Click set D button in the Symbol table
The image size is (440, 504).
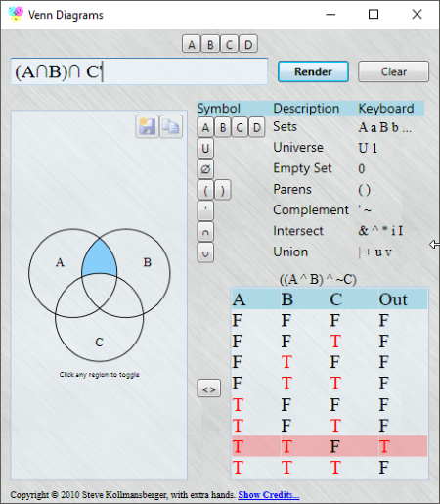tap(256, 127)
